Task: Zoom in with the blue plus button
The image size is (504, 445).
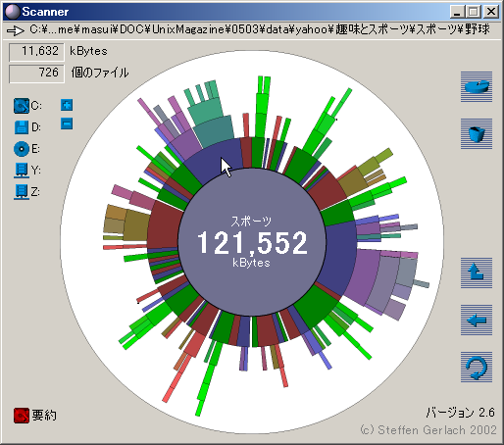Action: coord(67,105)
